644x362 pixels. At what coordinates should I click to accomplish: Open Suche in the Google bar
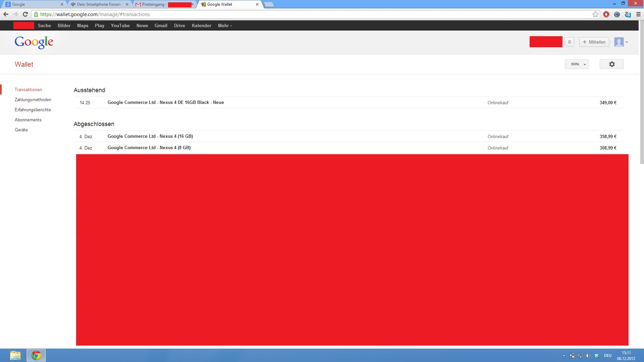(44, 25)
